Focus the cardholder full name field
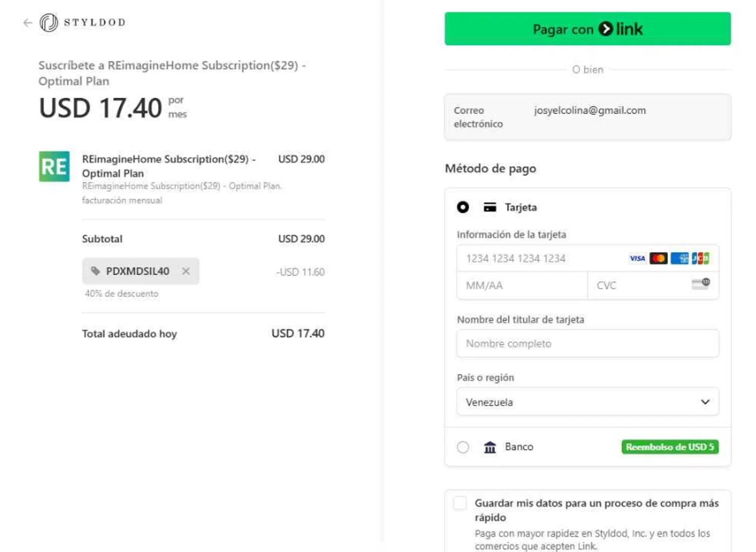Viewport: 756px width, 552px height. point(588,343)
